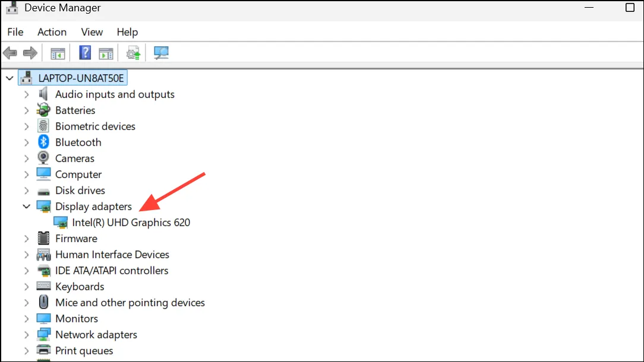Click the Monitors icon
The image size is (644, 362).
(x=43, y=319)
